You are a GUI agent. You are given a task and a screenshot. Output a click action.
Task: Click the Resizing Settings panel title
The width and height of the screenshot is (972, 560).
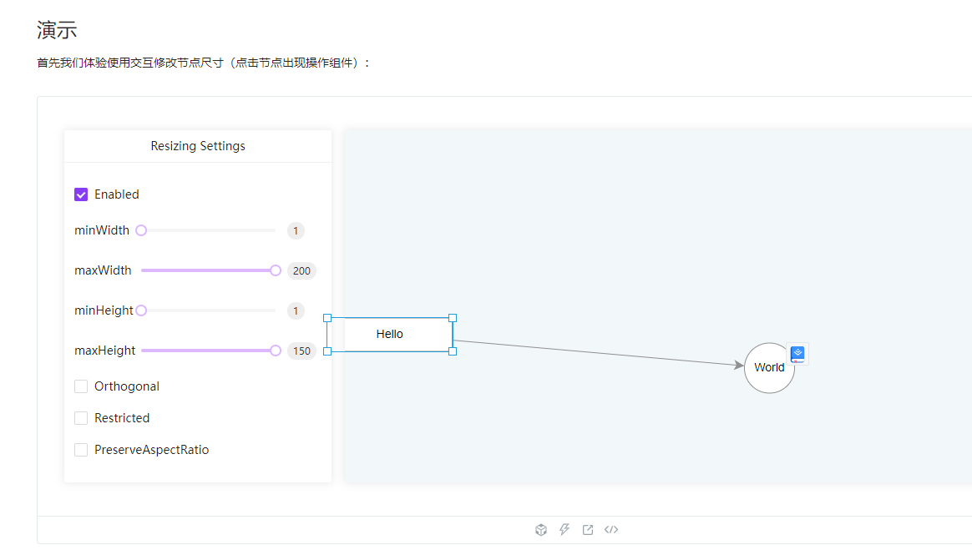pos(197,145)
